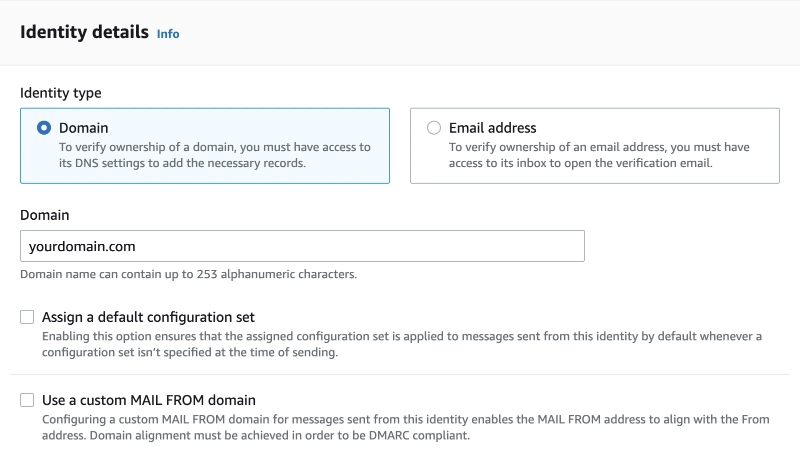Click the blank right side of the Email address card

point(764,128)
